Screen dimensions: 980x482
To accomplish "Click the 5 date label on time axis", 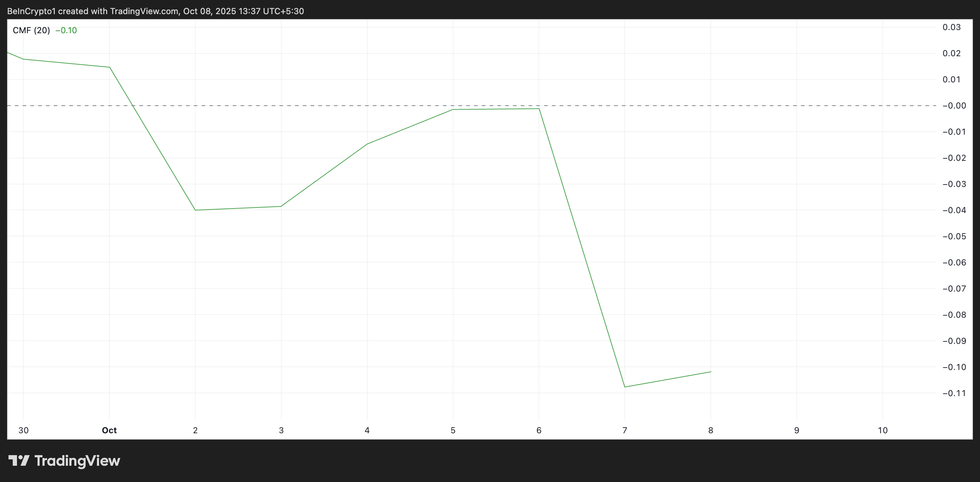I will point(453,430).
